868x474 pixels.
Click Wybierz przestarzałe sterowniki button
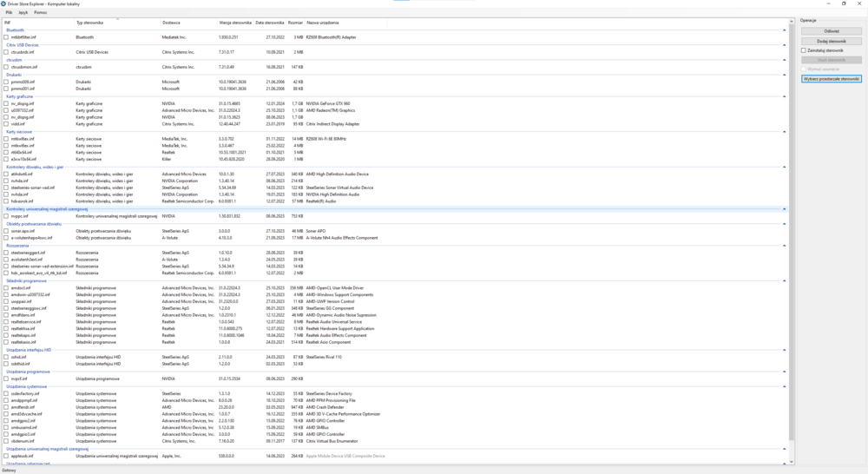[831, 79]
